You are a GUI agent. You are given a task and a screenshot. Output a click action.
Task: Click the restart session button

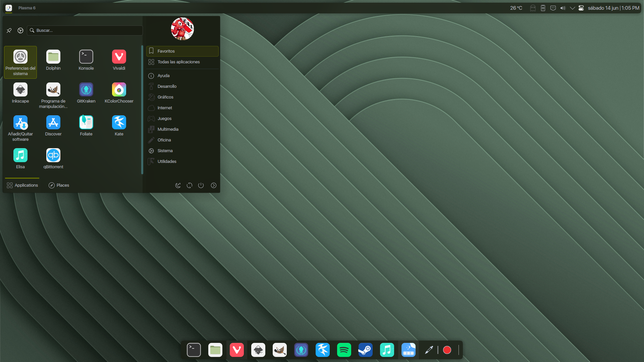tap(190, 185)
